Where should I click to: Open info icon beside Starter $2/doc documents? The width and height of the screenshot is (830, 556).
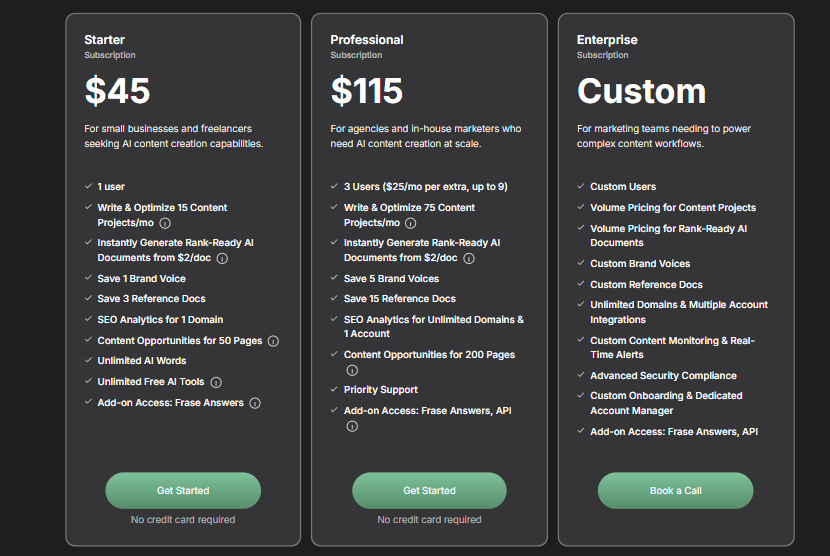click(x=222, y=258)
